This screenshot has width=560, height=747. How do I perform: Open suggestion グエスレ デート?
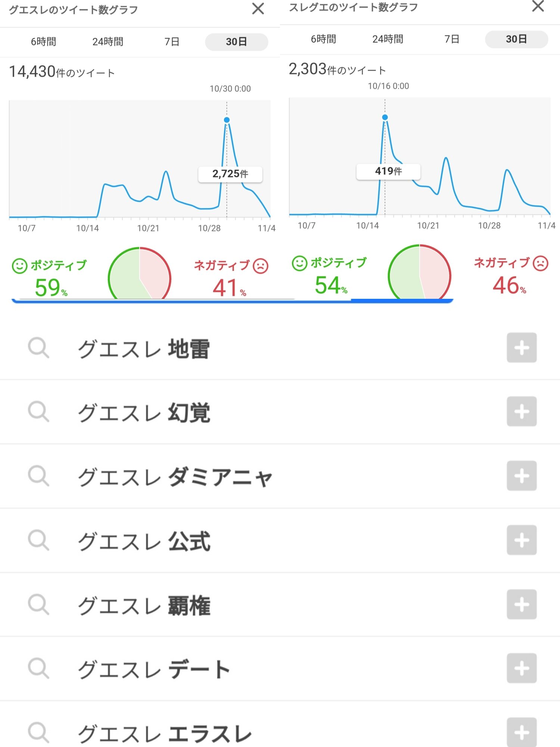[154, 669]
